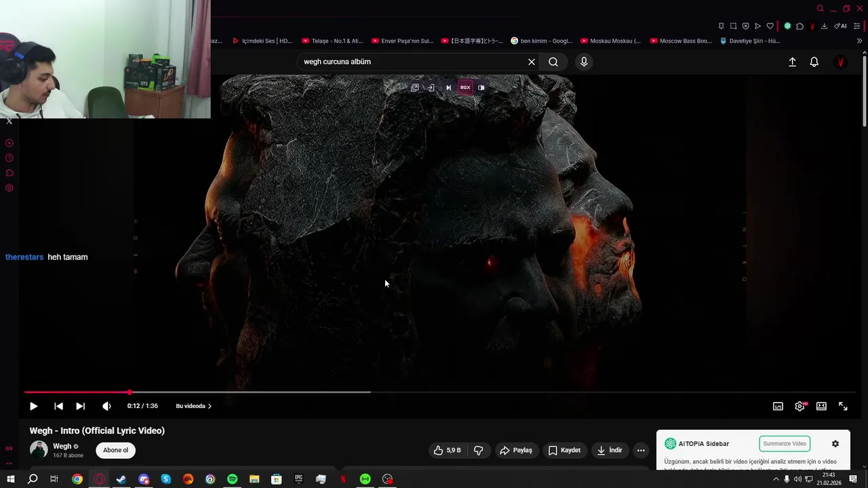Expand the 'Bu videoda' chapters
This screenshot has width=868, height=488.
(x=194, y=406)
